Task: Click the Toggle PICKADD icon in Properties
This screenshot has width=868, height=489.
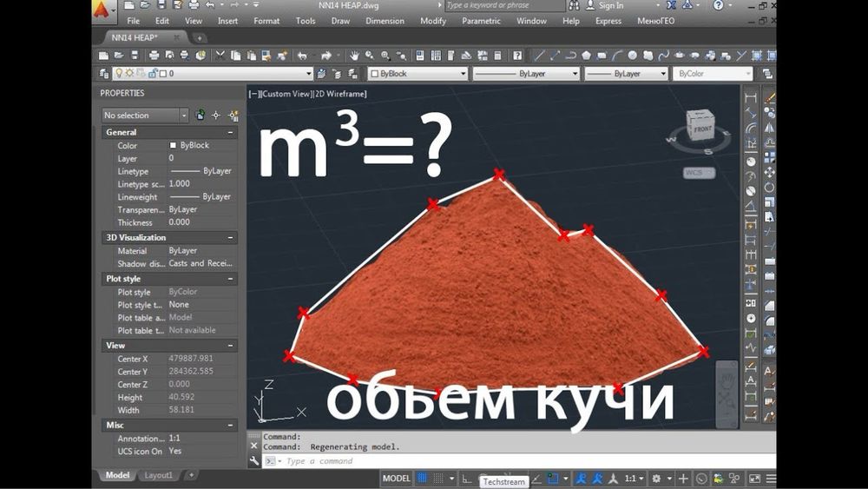Action: click(200, 116)
